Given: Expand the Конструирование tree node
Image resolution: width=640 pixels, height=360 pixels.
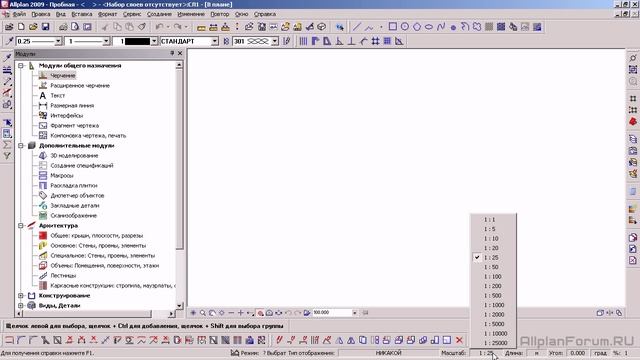Looking at the screenshot, I should pyautogui.click(x=21, y=296).
